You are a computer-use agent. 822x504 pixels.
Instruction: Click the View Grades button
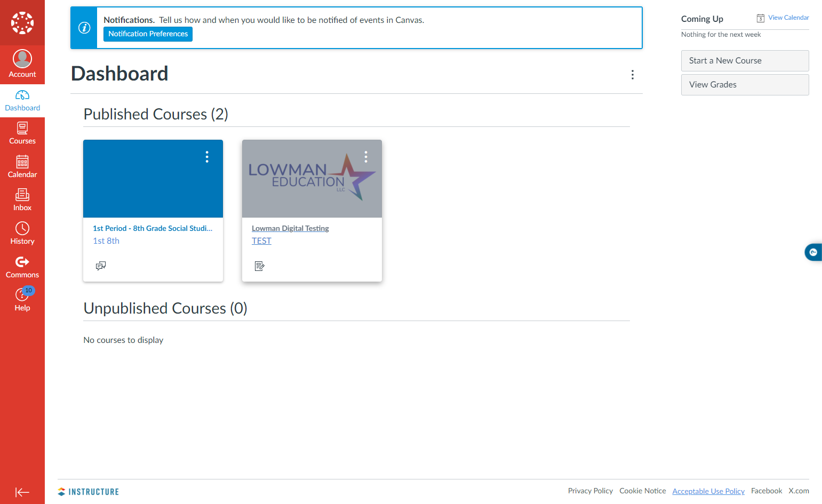click(745, 85)
